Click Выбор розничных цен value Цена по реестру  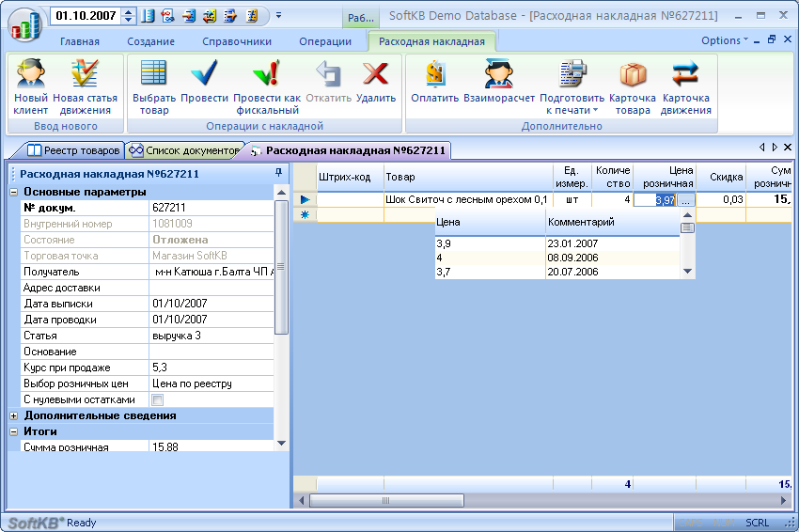[x=211, y=383]
